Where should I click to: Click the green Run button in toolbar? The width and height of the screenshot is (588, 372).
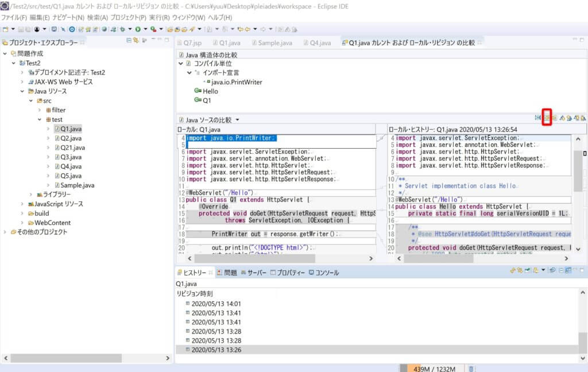point(138,29)
